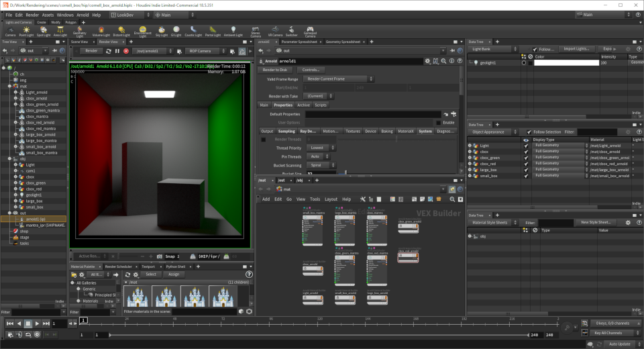Select the Sky Light shelf tool
Screen dimensions: 644x349
pos(162,32)
